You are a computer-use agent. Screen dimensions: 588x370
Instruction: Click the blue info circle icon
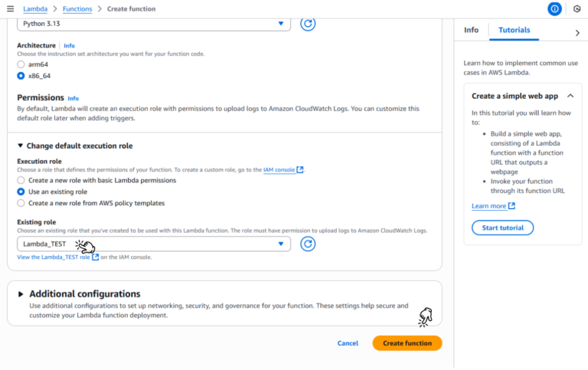554,8
